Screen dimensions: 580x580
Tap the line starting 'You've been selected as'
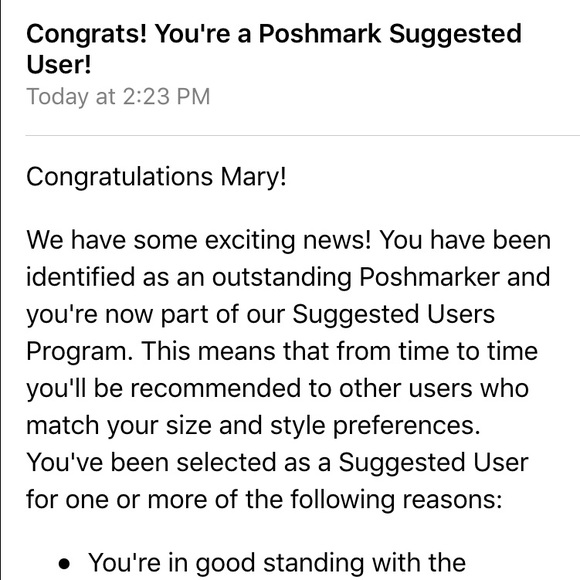[x=277, y=463]
